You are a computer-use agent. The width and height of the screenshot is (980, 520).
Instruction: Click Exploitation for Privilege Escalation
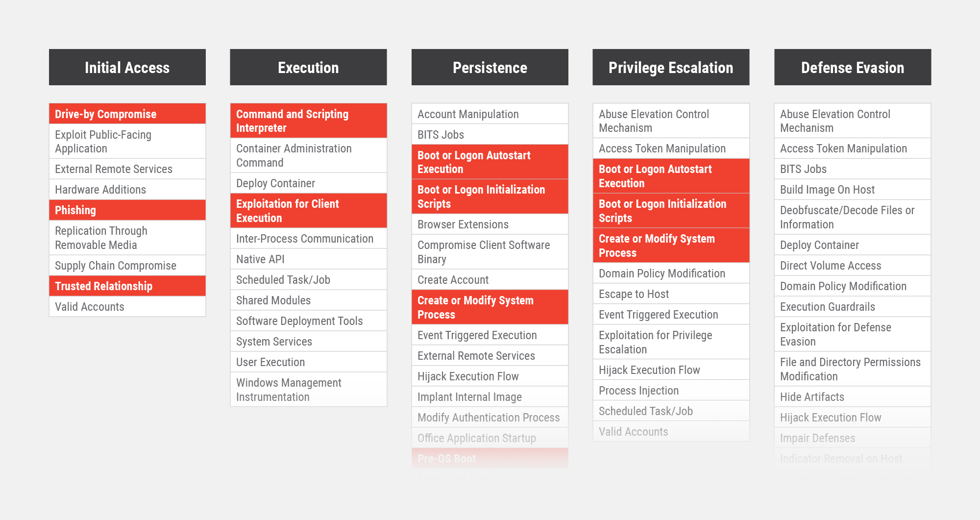tap(671, 342)
